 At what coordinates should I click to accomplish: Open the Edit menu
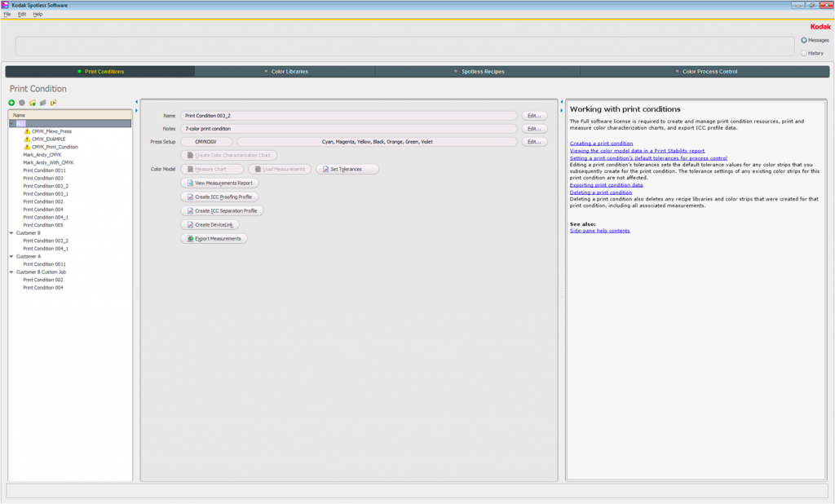tap(22, 15)
